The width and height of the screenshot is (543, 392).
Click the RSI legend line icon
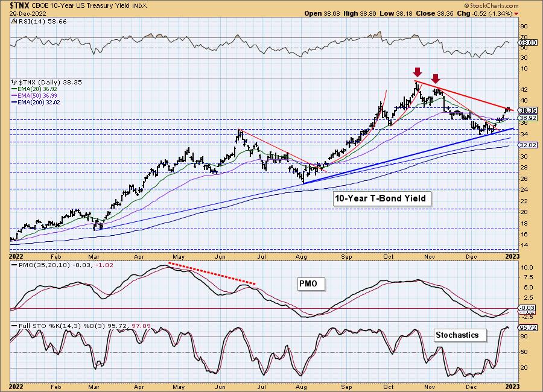point(14,22)
